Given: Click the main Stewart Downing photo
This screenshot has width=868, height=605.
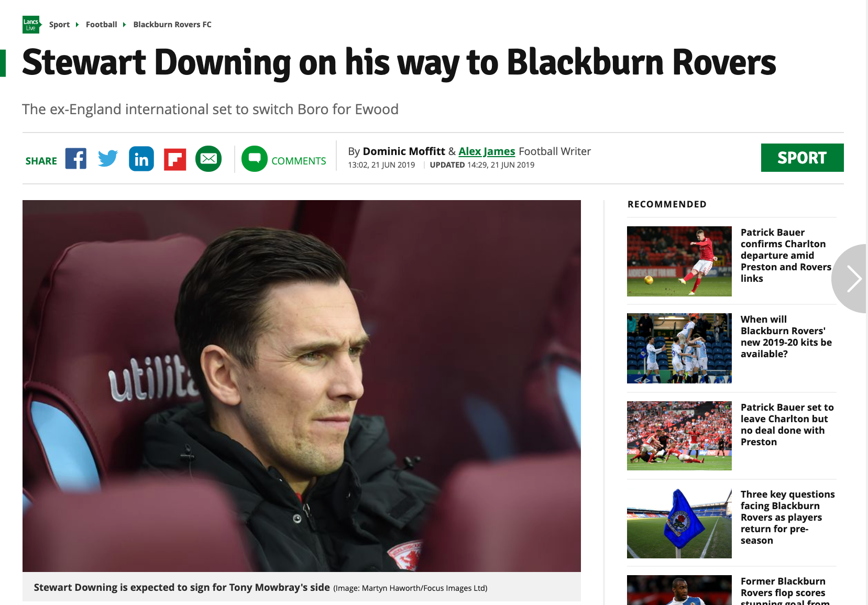Looking at the screenshot, I should tap(302, 386).
